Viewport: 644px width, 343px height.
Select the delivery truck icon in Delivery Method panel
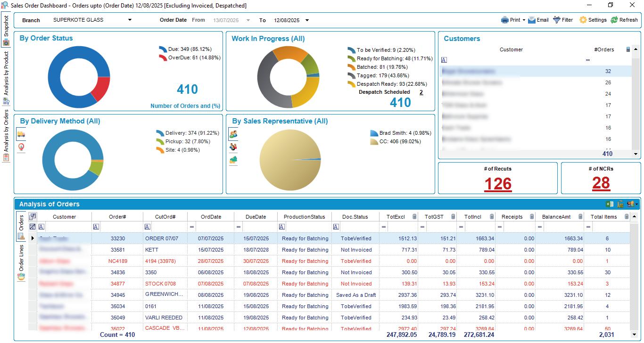coord(21,134)
